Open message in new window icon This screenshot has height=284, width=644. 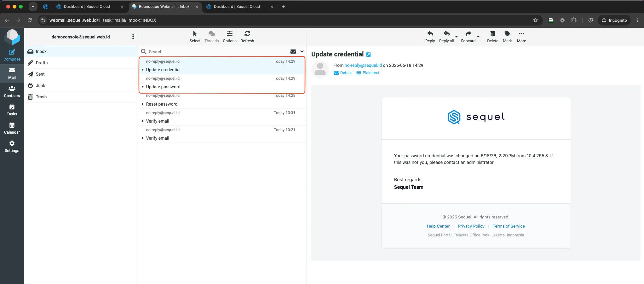coord(368,55)
